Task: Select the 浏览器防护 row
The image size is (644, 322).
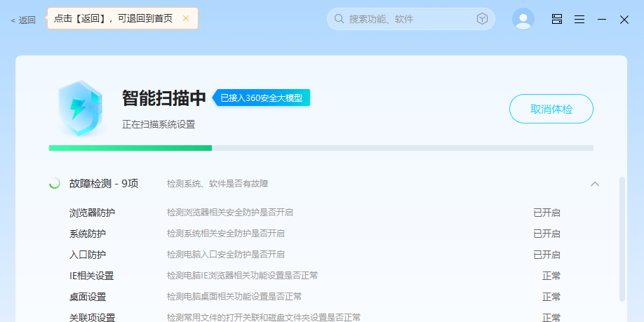Action: click(x=92, y=213)
